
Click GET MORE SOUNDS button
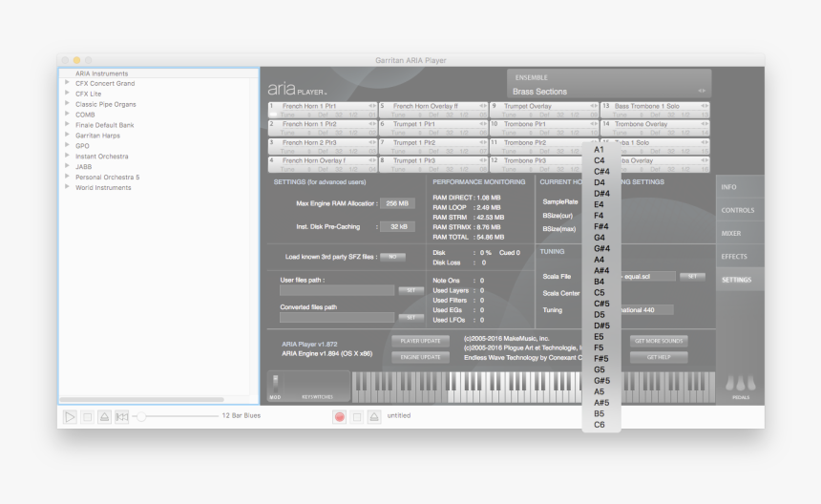[659, 341]
